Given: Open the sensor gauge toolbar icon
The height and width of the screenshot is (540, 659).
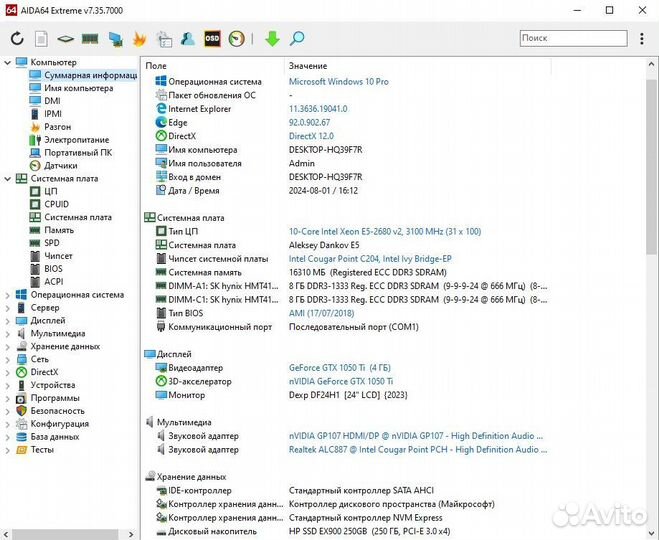Looking at the screenshot, I should point(237,39).
